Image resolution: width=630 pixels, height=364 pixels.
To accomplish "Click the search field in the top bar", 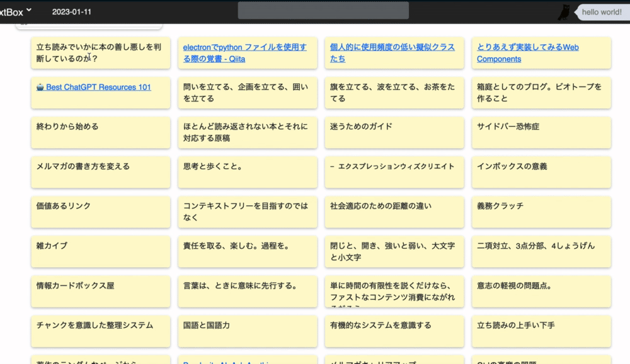I will click(x=323, y=10).
